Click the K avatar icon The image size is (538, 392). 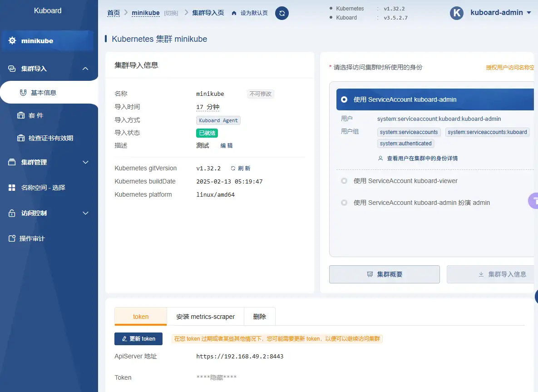pyautogui.click(x=457, y=13)
